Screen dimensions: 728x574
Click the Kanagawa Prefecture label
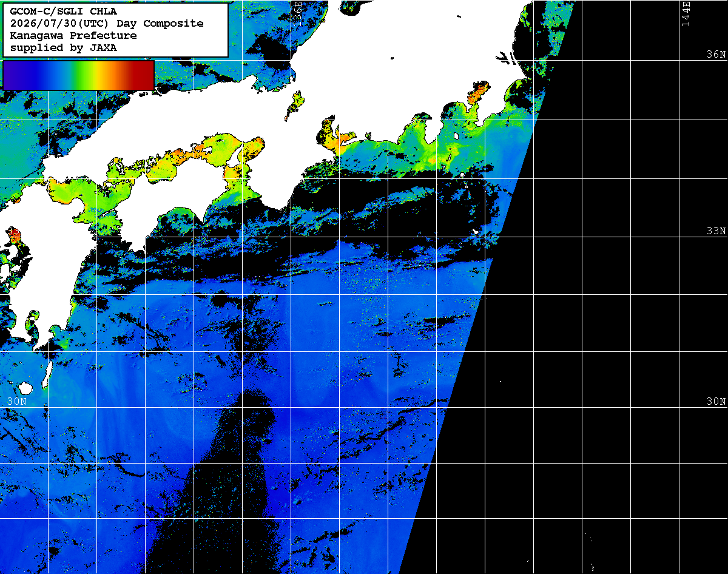pos(73,35)
